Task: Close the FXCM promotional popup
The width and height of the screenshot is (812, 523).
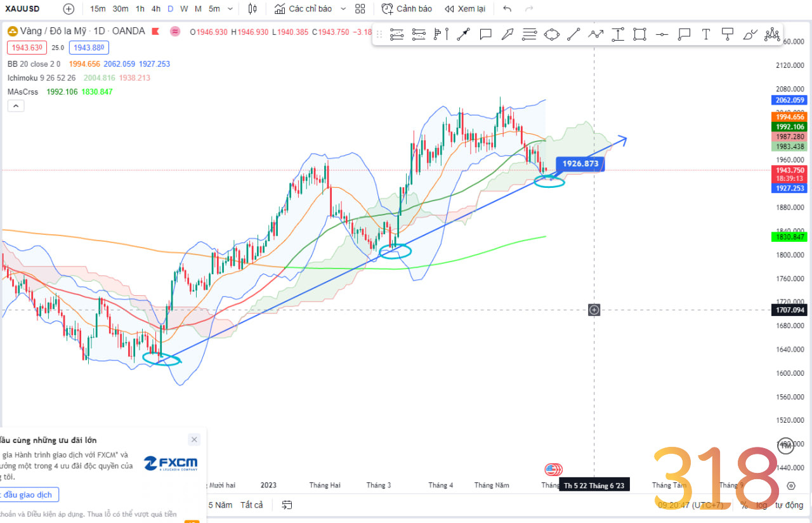Action: (194, 439)
